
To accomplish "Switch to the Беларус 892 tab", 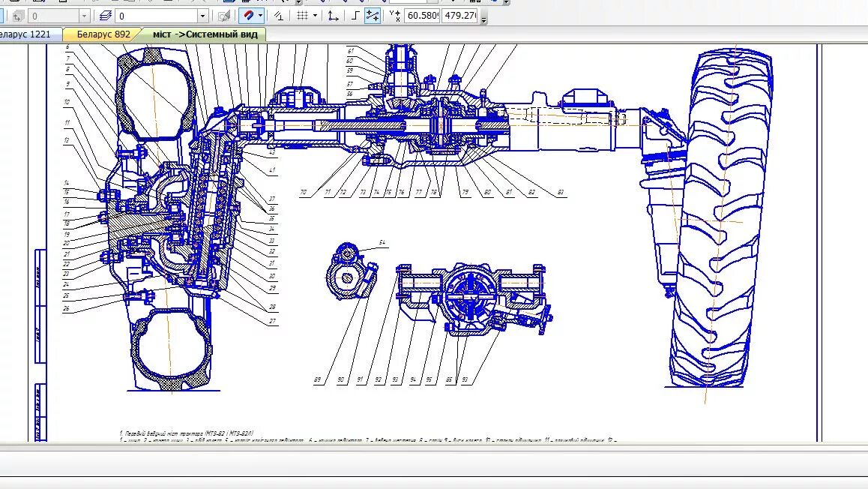I will click(x=103, y=34).
